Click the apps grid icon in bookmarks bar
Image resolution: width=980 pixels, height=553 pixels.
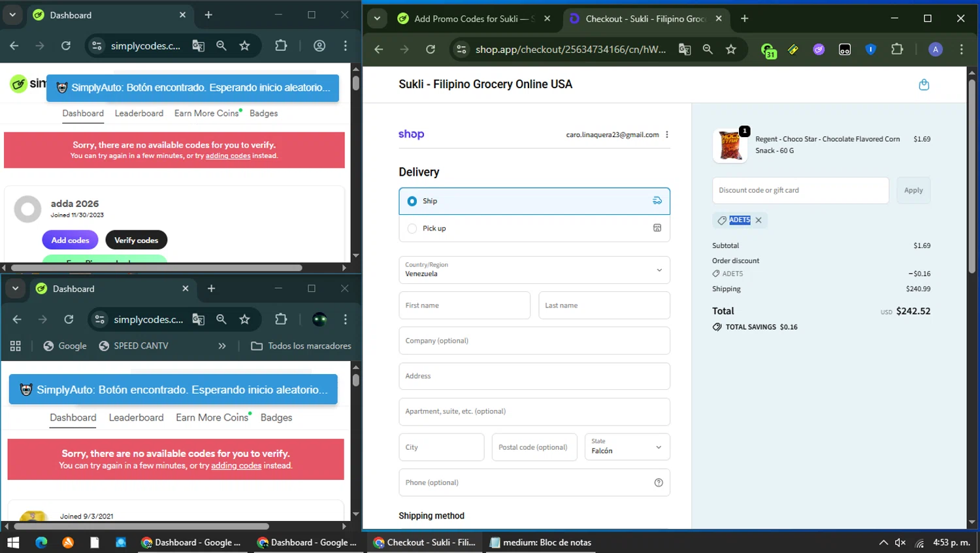coord(16,346)
